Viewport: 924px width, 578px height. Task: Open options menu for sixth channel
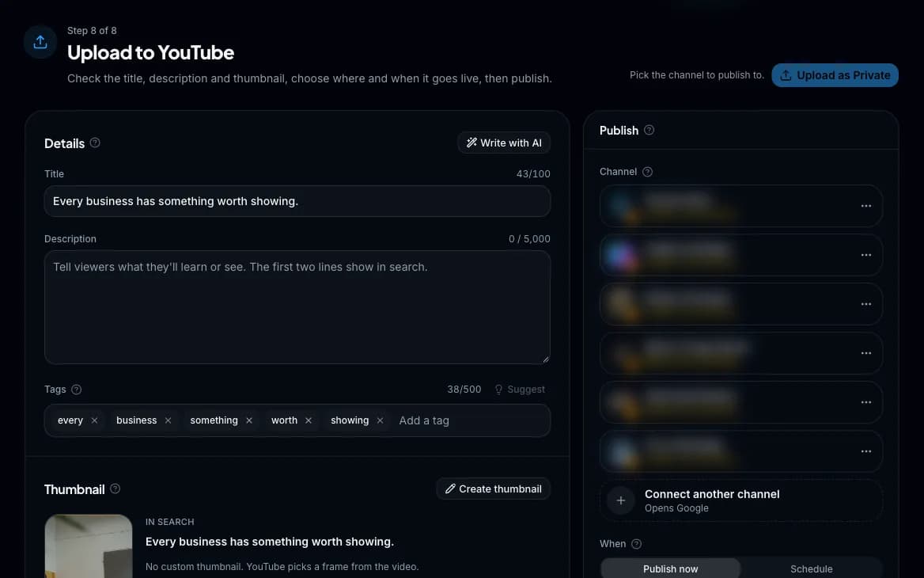click(x=865, y=451)
